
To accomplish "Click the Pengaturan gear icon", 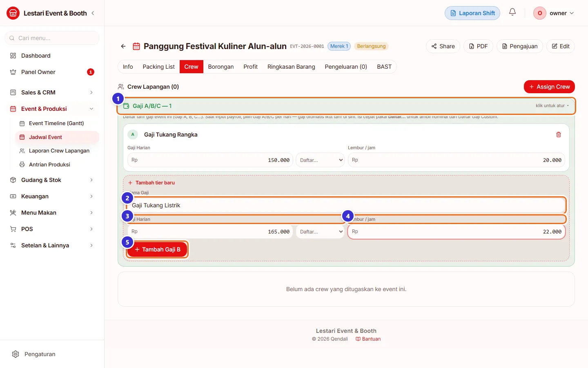I will tap(16, 354).
